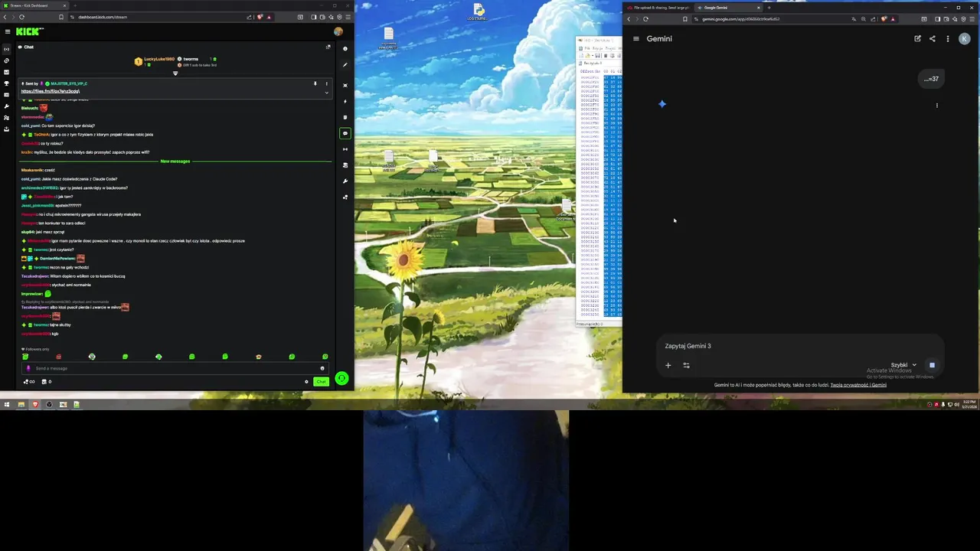980x551 pixels.
Task: Click the Send a message chat field
Action: 175,368
